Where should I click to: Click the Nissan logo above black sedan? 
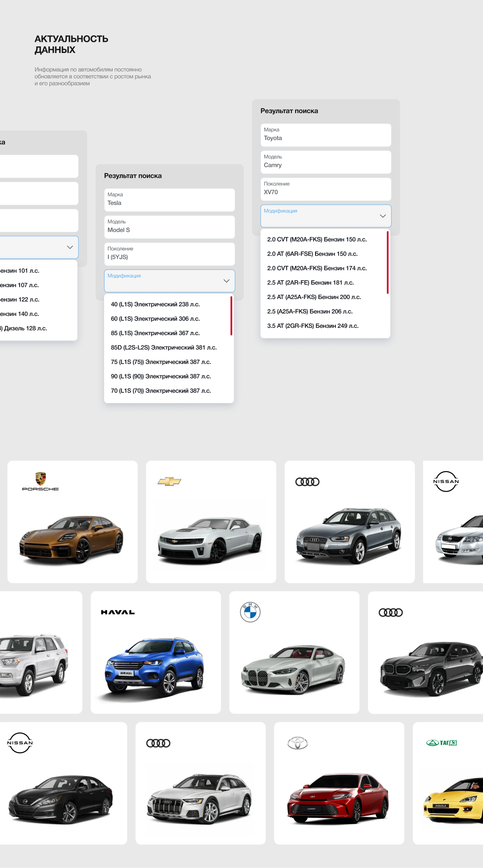coord(20,743)
